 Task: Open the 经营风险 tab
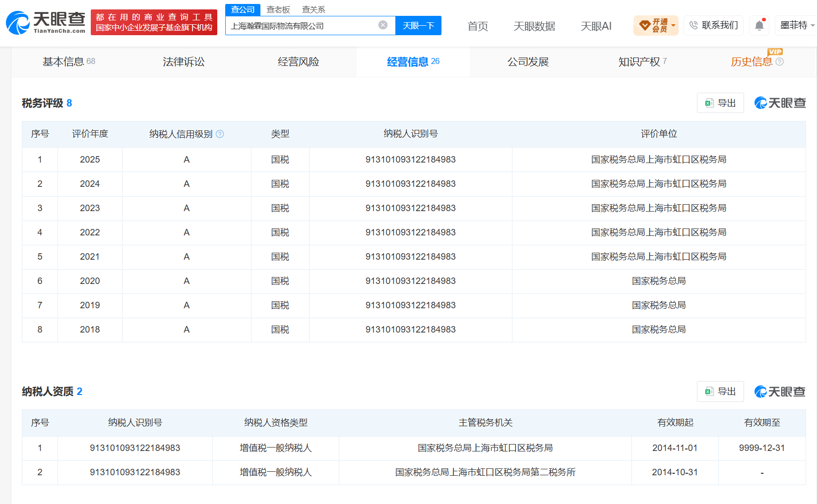[x=298, y=61]
